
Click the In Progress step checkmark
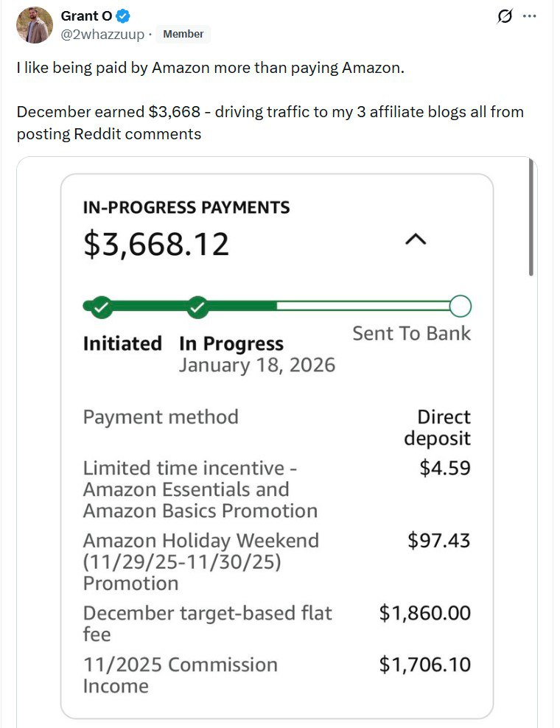point(197,306)
